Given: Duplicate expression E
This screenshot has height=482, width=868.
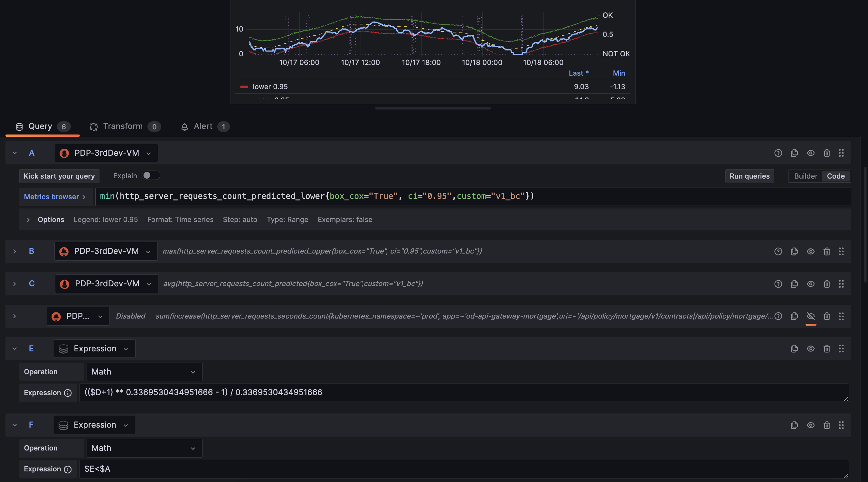Looking at the screenshot, I should [794, 348].
